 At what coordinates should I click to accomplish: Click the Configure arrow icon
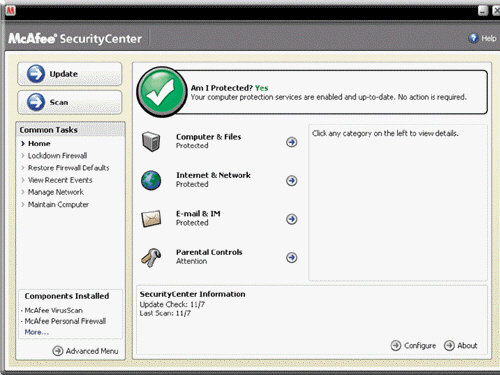(x=396, y=346)
